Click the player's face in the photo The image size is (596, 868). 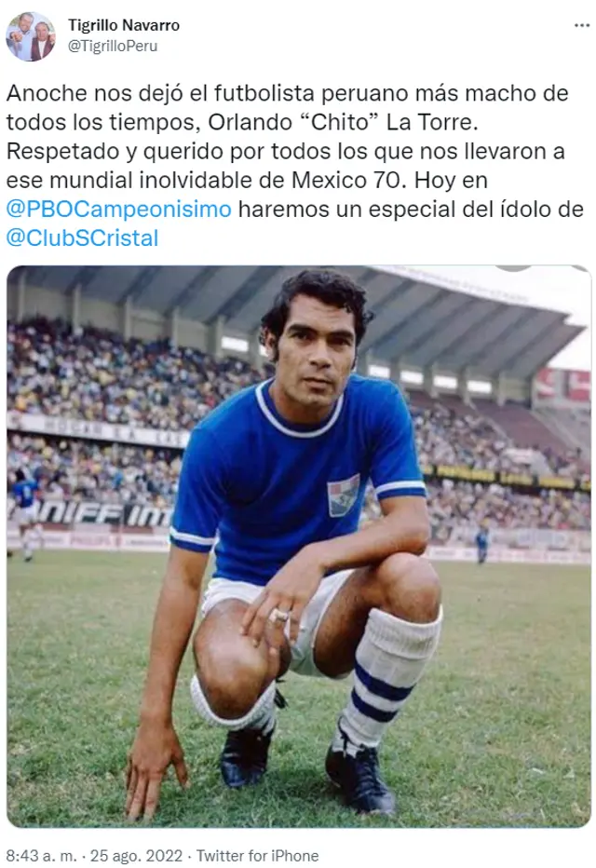click(x=317, y=348)
